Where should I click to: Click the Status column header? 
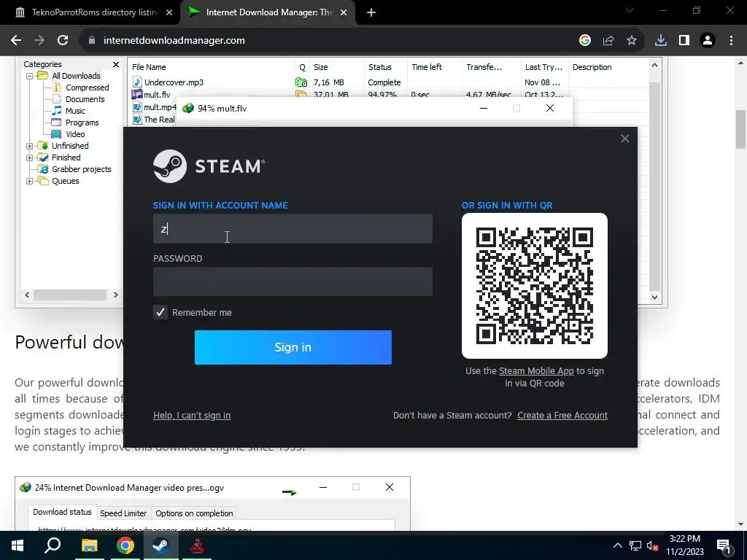click(386, 67)
